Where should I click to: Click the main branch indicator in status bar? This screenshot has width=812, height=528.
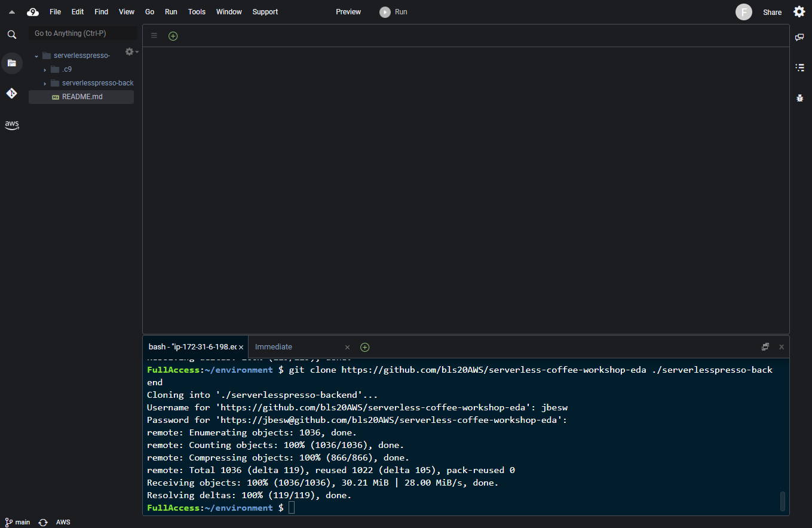click(17, 522)
